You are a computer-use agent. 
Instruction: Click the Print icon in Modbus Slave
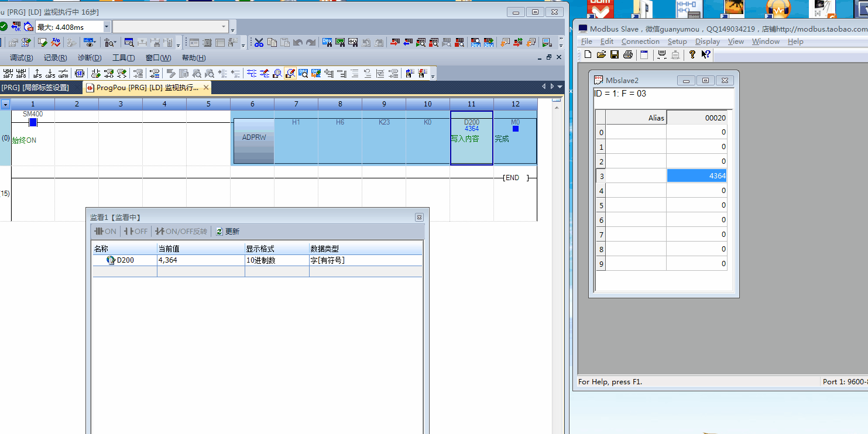point(628,54)
